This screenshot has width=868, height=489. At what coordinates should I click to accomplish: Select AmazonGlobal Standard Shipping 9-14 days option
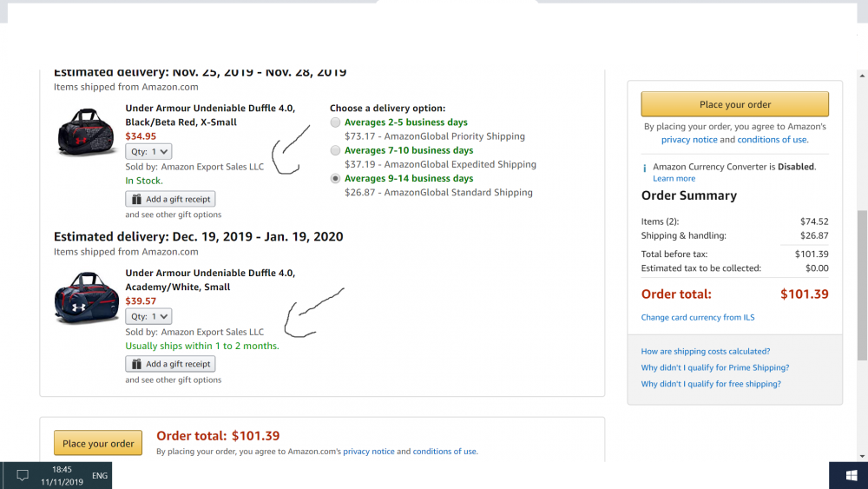[335, 179]
